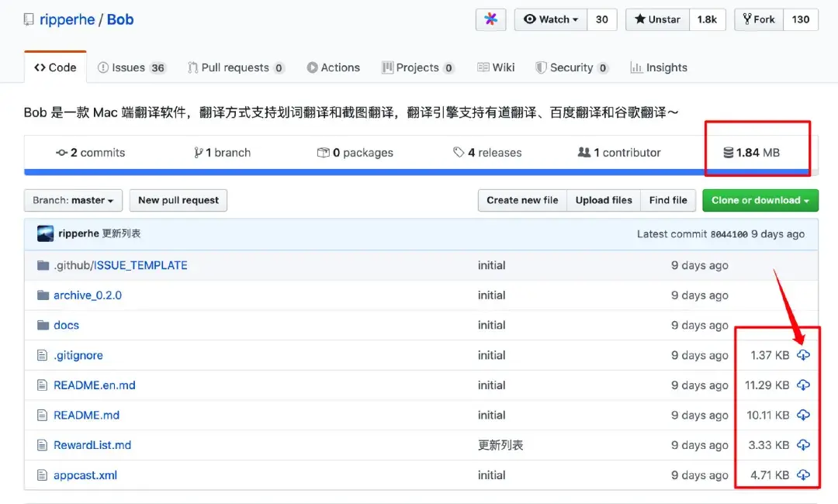Click the download icon next to .gitignore
Viewport: 838px width, 504px height.
coord(803,355)
